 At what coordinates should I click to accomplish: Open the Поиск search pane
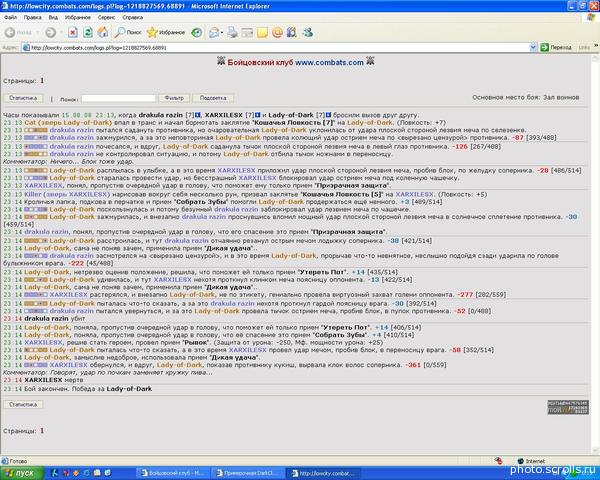pyautogui.click(x=128, y=33)
